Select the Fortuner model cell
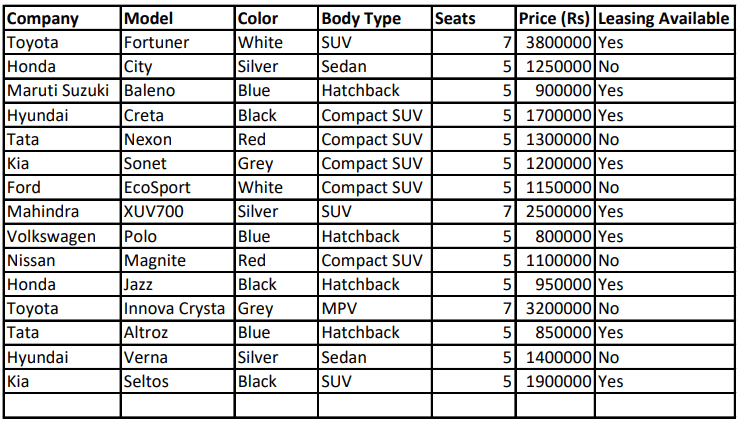This screenshot has width=739, height=422. (x=156, y=43)
